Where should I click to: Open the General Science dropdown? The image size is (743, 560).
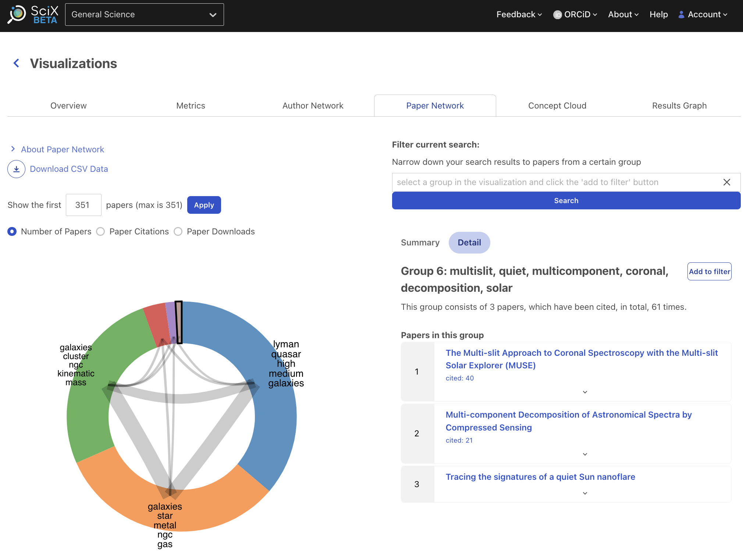(144, 15)
